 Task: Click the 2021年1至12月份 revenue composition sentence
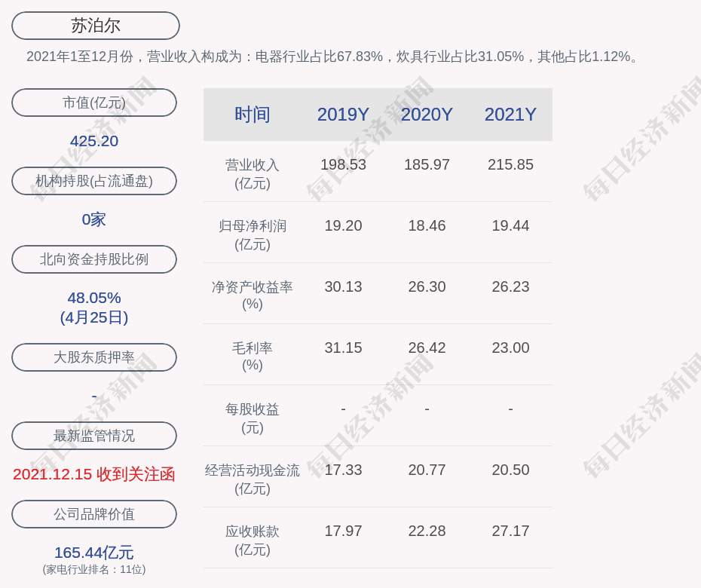pyautogui.click(x=333, y=57)
